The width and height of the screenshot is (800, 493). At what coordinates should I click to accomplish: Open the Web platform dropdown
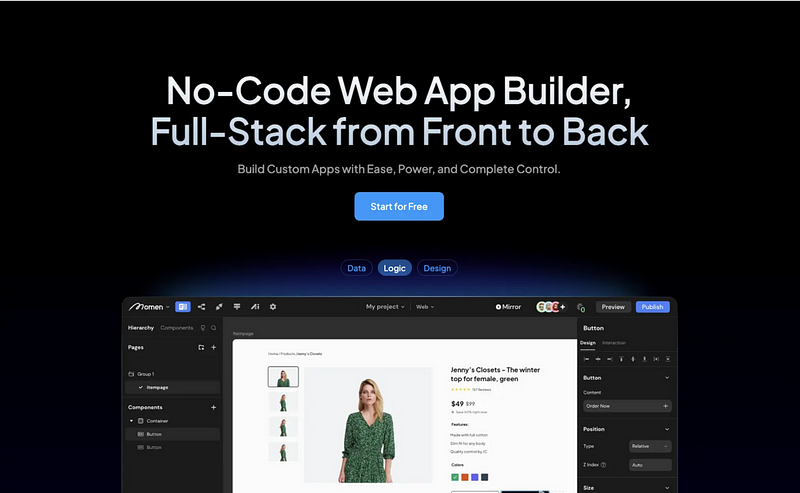(424, 307)
